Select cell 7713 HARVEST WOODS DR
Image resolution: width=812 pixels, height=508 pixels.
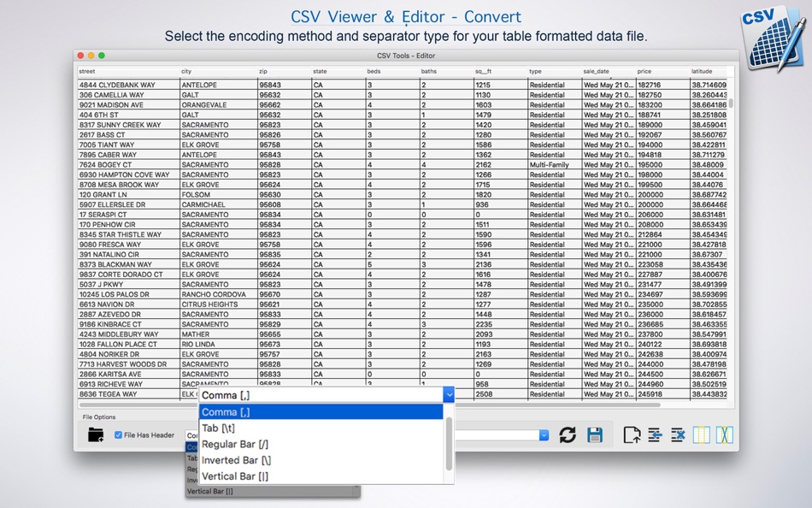[128, 364]
